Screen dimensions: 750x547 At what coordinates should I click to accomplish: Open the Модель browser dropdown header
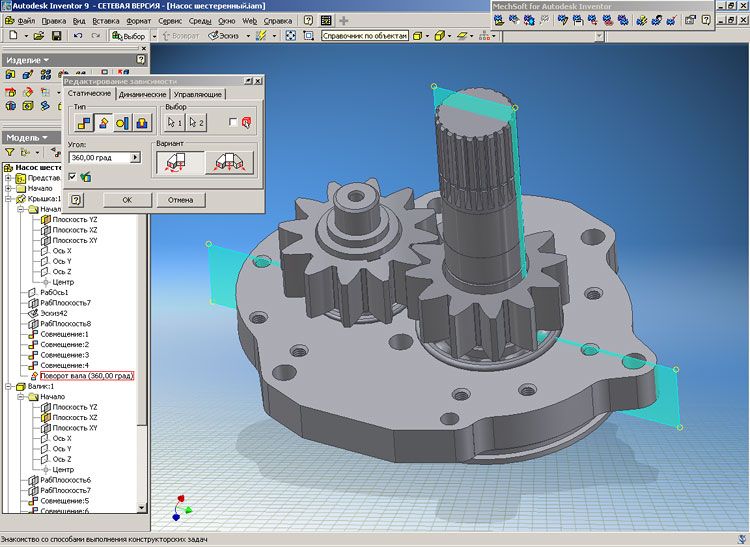pyautogui.click(x=27, y=138)
